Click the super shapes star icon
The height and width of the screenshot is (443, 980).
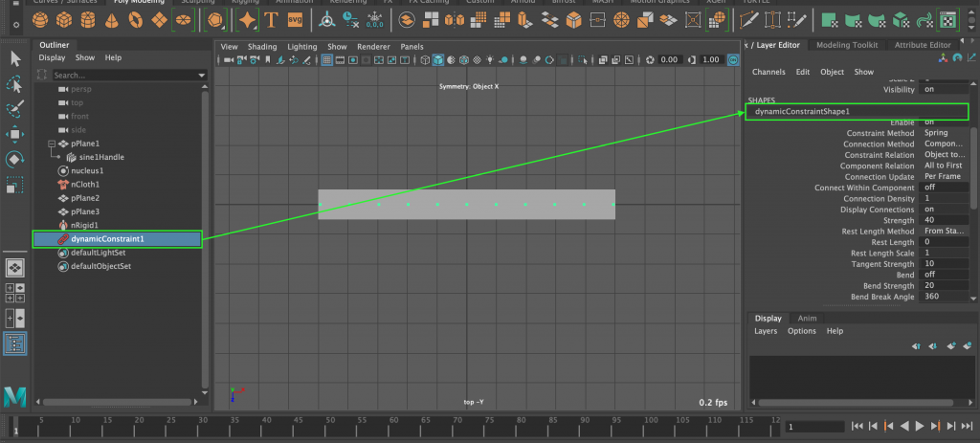(x=248, y=21)
